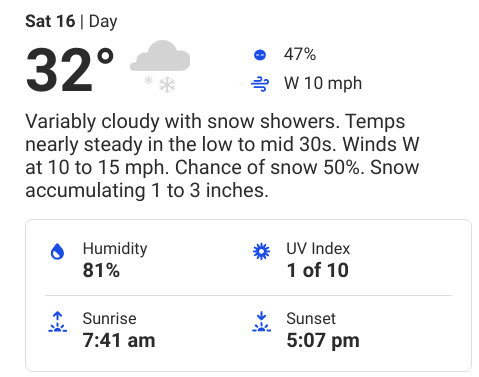Click the forecast description paragraph
The height and width of the screenshot is (377, 479).
point(222,156)
